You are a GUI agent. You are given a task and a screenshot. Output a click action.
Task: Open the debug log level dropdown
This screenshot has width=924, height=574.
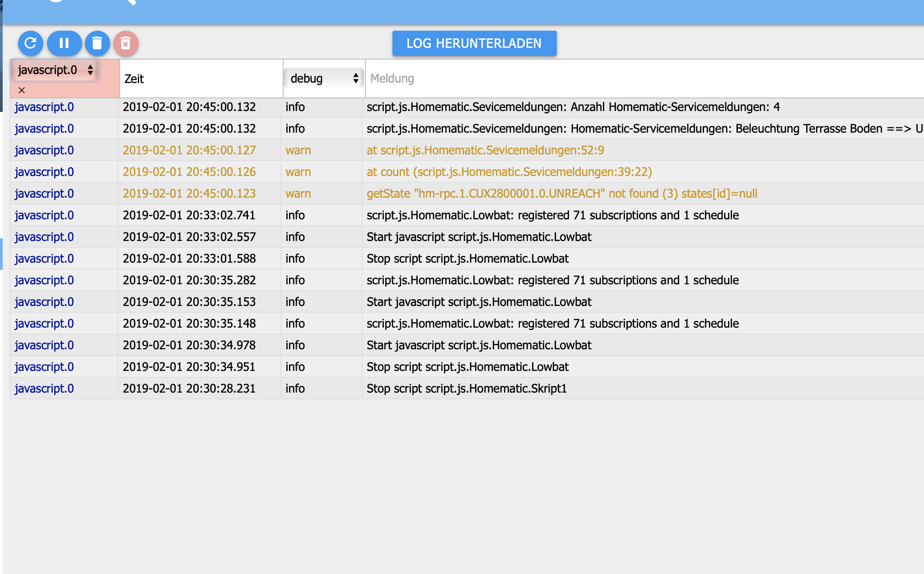tap(324, 79)
